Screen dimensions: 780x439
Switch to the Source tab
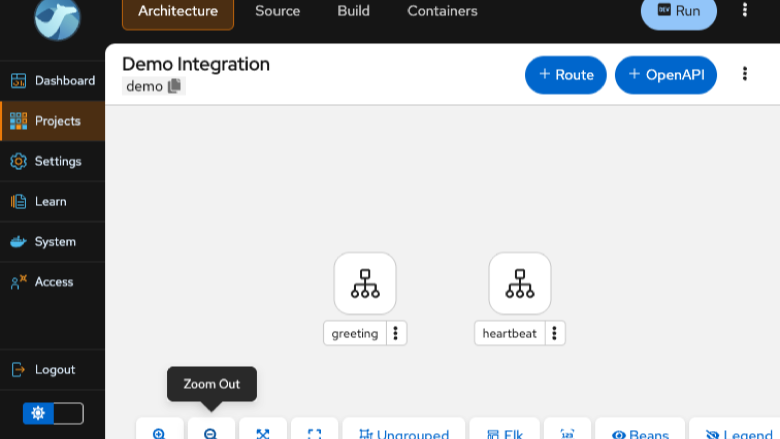tap(278, 11)
